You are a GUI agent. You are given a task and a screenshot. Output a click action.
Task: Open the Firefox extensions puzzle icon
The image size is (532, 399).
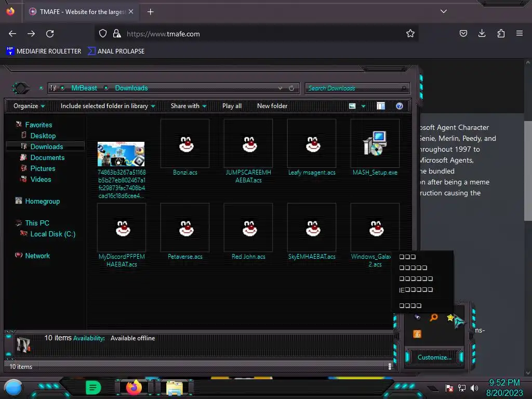pos(501,33)
